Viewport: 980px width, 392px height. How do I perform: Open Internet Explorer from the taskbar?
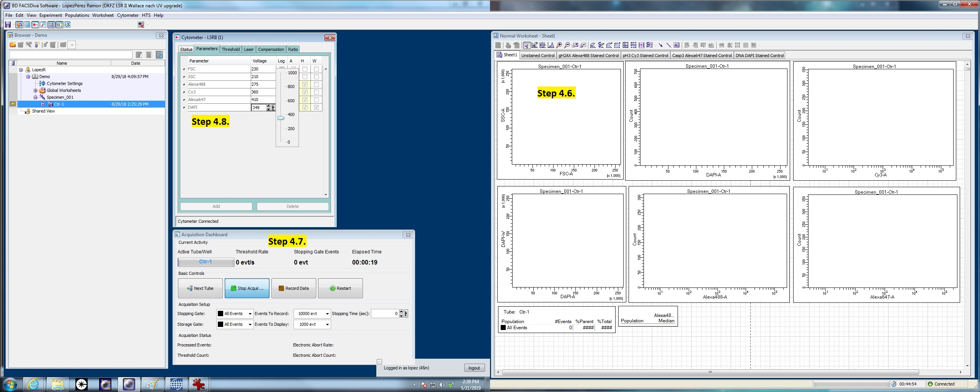point(33,384)
